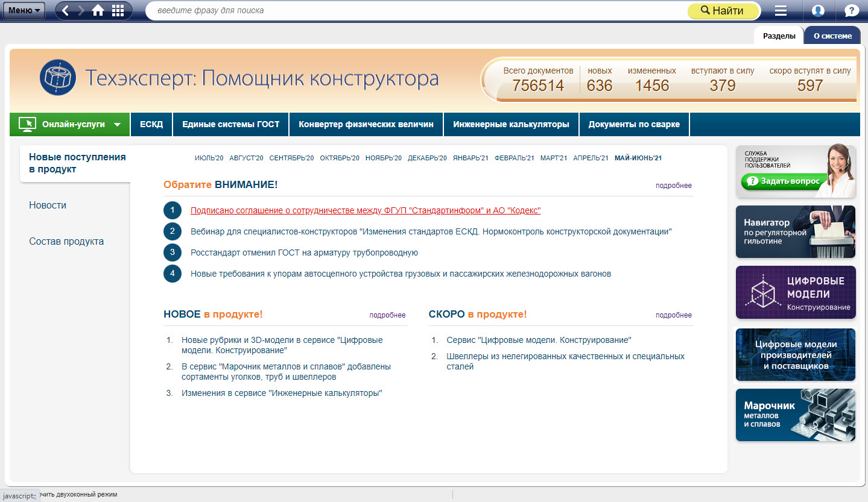Click number 1 circle icon
This screenshot has width=868, height=502.
[x=173, y=210]
